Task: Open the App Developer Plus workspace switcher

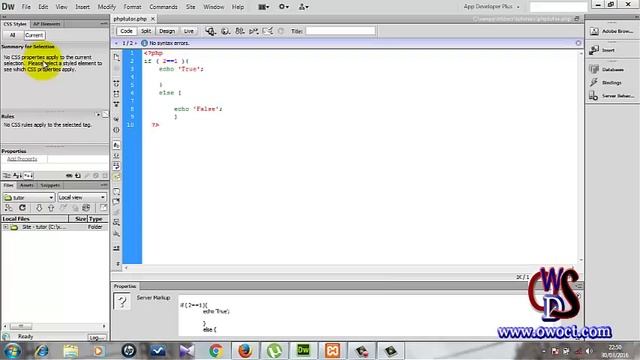Action: click(x=491, y=7)
